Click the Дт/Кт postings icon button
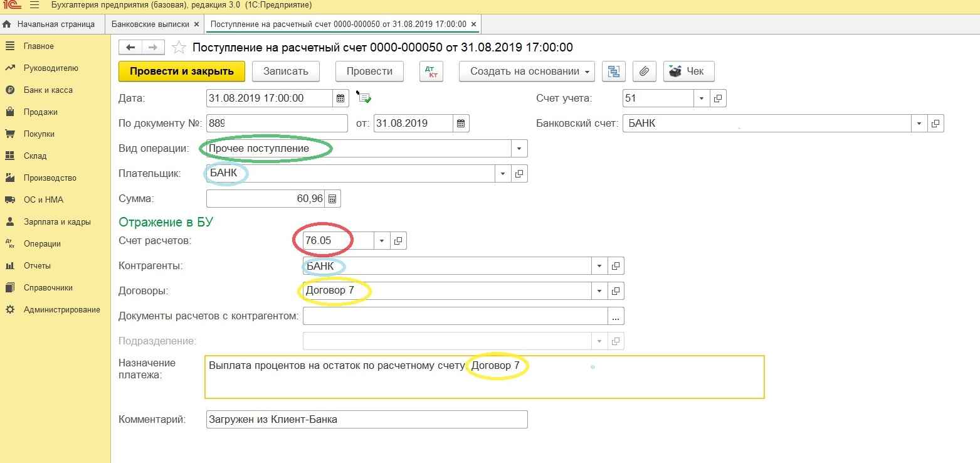The height and width of the screenshot is (463, 980). pyautogui.click(x=431, y=72)
